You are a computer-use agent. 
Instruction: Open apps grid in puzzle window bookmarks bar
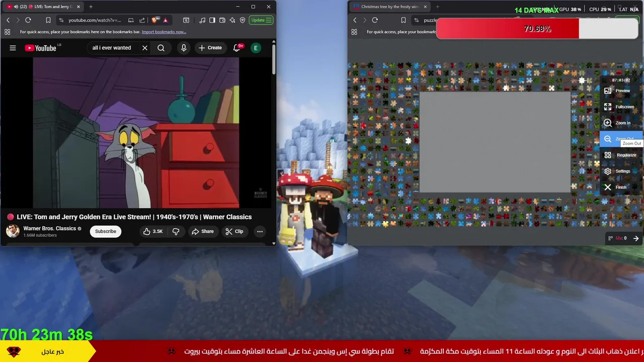tap(354, 32)
